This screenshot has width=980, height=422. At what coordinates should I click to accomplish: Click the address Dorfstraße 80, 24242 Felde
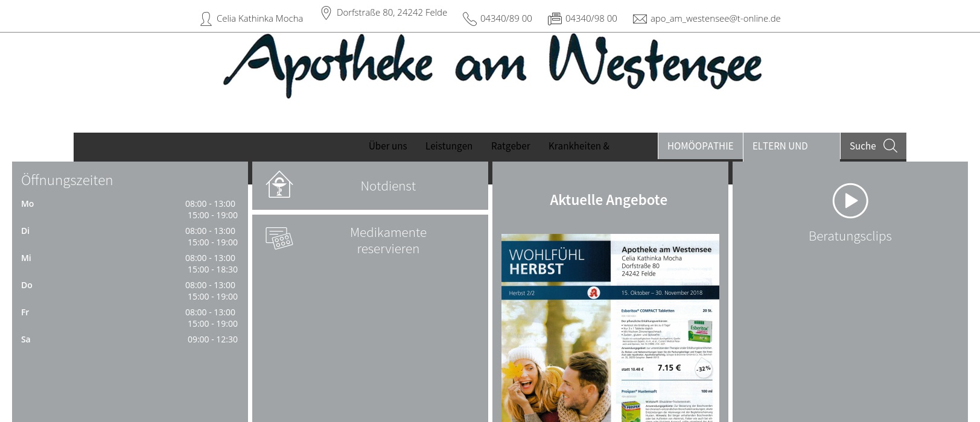392,13
